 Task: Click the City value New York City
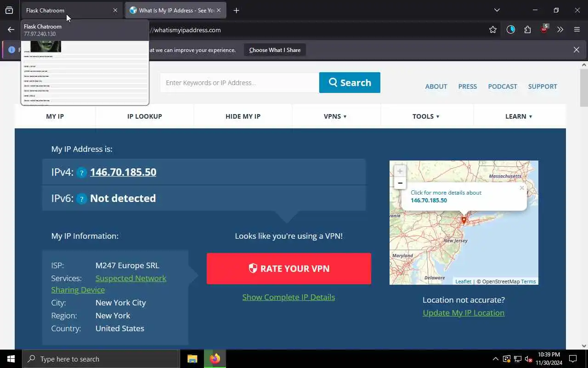[x=120, y=303]
